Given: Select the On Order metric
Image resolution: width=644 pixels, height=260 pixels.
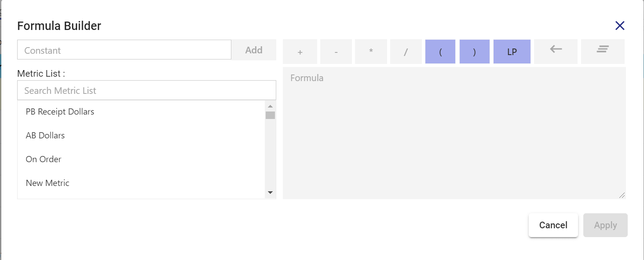Looking at the screenshot, I should pyautogui.click(x=43, y=159).
